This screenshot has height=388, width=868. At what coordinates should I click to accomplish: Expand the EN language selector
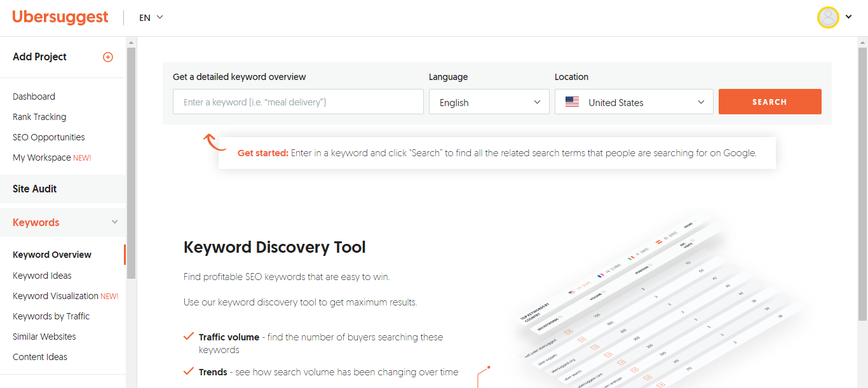[151, 18]
